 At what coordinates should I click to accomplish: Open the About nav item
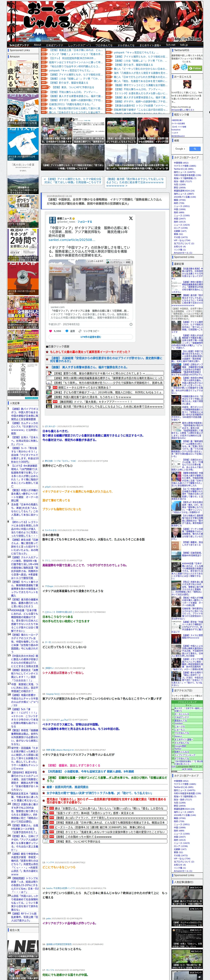coord(37,45)
